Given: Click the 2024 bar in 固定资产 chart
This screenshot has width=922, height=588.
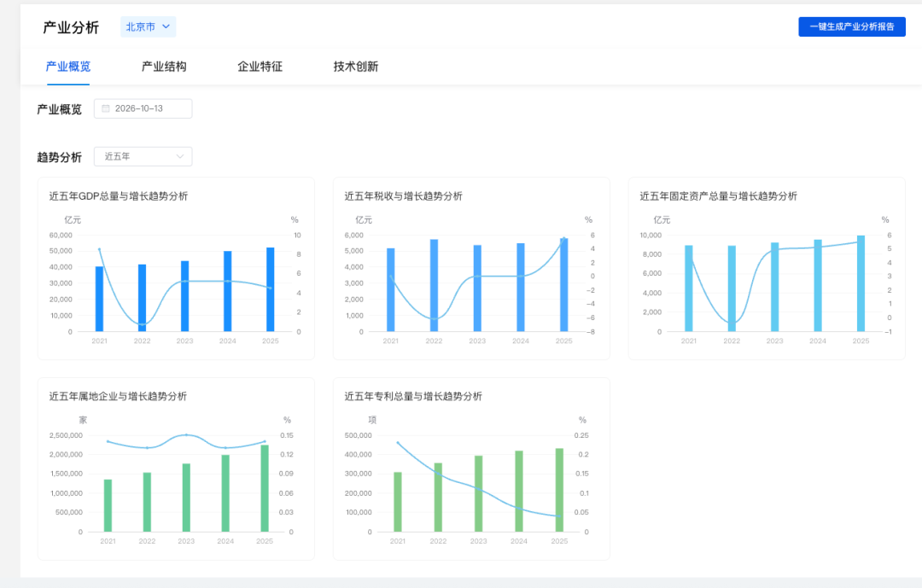Looking at the screenshot, I should [818, 286].
